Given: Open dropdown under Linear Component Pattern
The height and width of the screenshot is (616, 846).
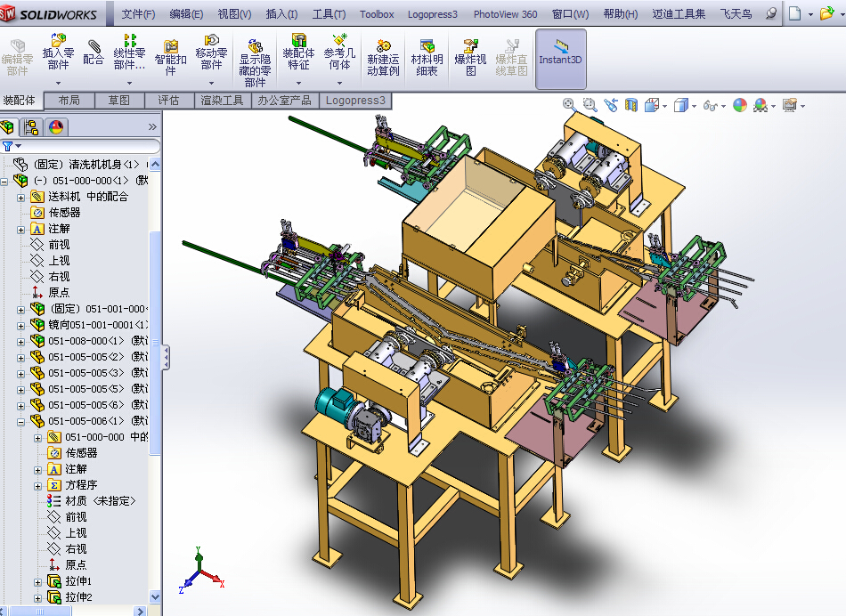Looking at the screenshot, I should click(129, 83).
